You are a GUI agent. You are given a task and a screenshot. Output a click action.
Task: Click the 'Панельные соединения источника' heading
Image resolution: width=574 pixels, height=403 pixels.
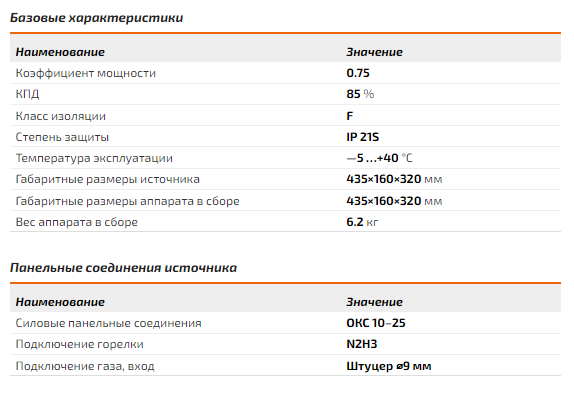(123, 268)
